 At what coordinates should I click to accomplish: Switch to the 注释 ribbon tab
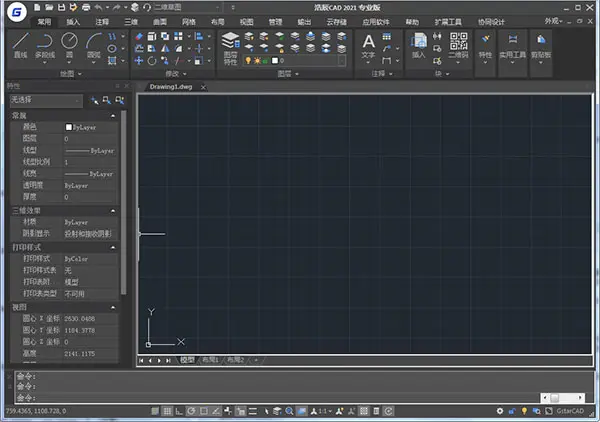pyautogui.click(x=102, y=22)
